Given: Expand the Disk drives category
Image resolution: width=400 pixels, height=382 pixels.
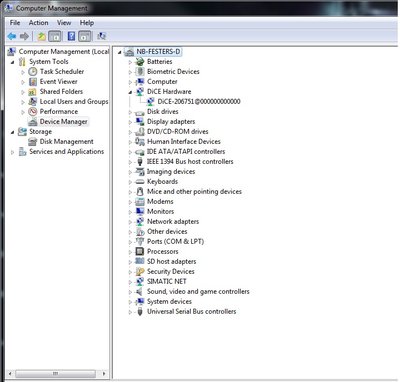Looking at the screenshot, I should point(130,112).
